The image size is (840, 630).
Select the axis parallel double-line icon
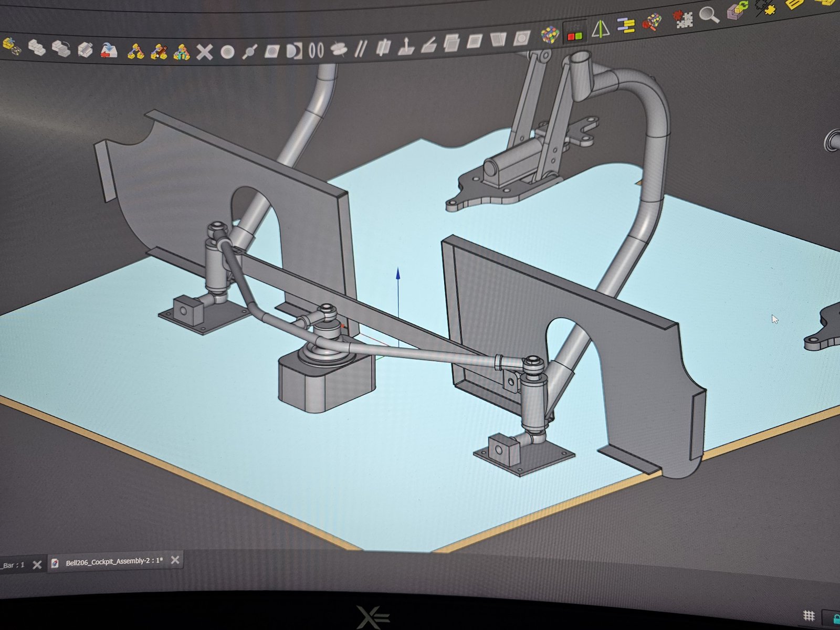coord(361,49)
